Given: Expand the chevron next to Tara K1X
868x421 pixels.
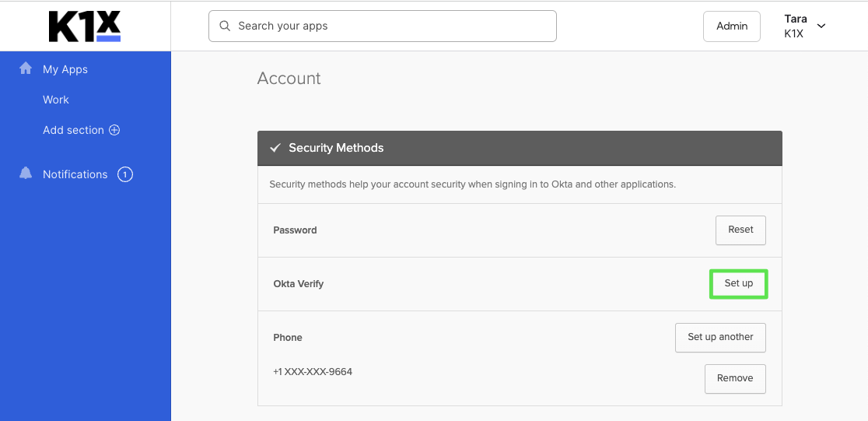Looking at the screenshot, I should 821,26.
